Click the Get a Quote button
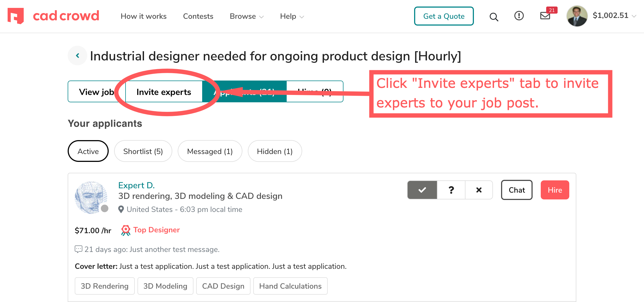Viewport: 644px width, 302px height. coord(444,16)
